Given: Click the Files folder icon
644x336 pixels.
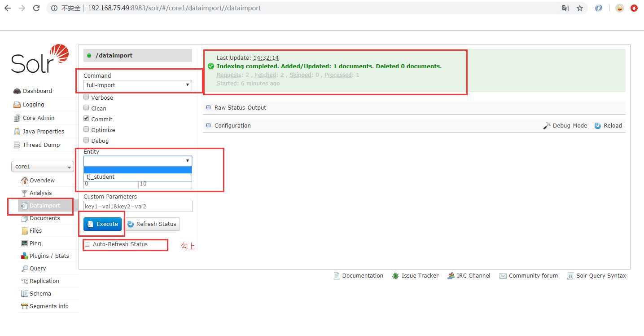Looking at the screenshot, I should tap(25, 231).
